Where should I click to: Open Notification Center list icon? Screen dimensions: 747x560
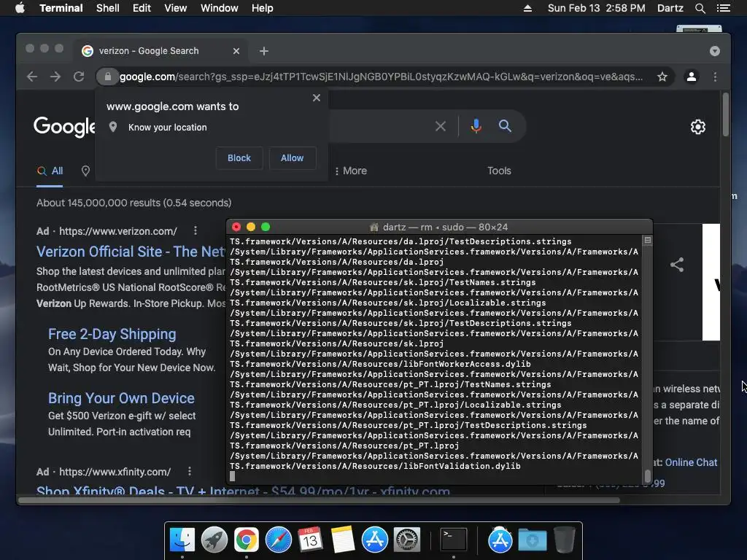tap(723, 8)
